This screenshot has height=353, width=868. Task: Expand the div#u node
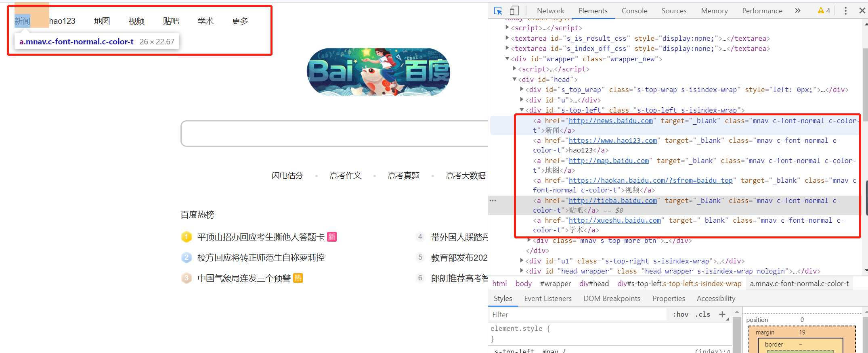522,100
